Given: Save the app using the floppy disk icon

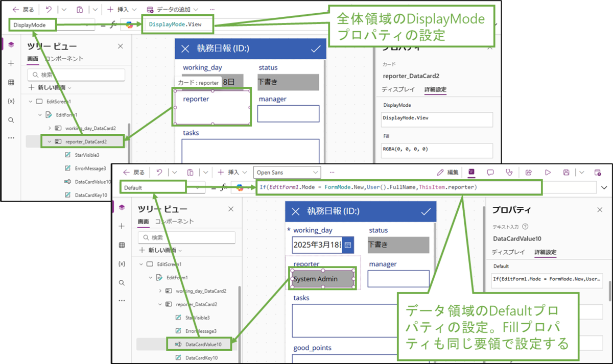Looking at the screenshot, I should (x=566, y=173).
